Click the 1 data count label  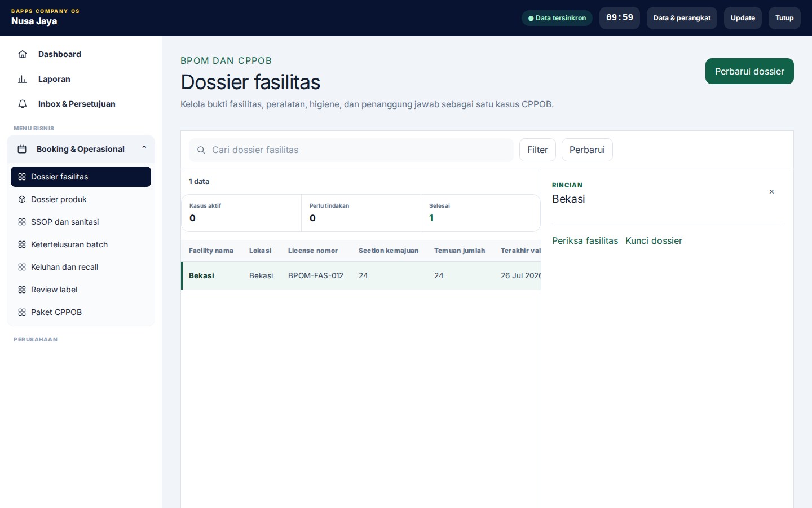click(199, 182)
